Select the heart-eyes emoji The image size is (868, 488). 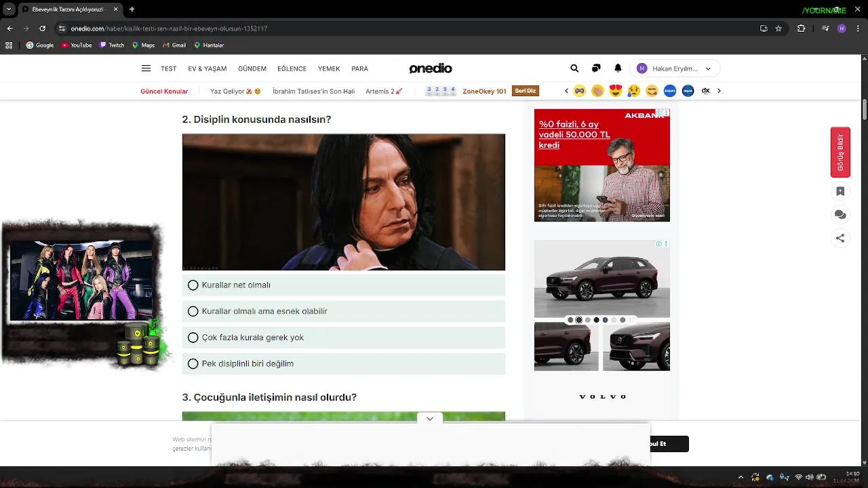[616, 91]
